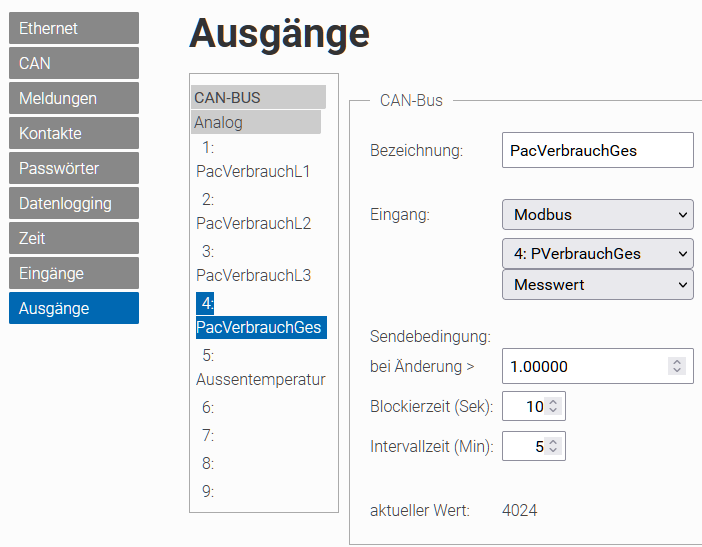Open the Ethernet settings page
Screen dimensions: 702x547
click(x=74, y=28)
